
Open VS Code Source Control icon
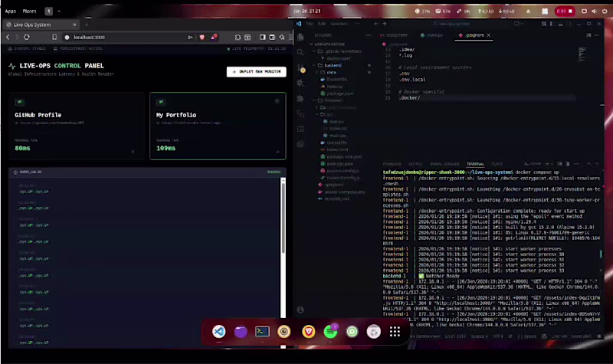[x=300, y=68]
